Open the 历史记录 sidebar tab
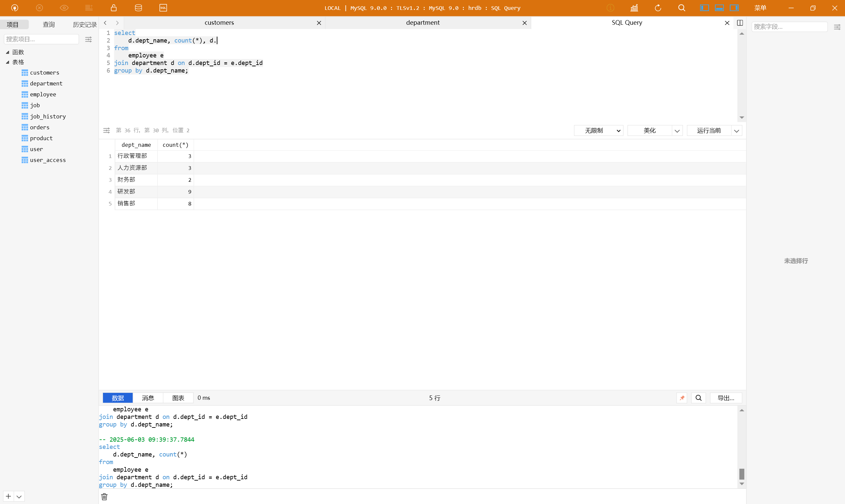Screen dimensions: 845x504 click(84, 24)
